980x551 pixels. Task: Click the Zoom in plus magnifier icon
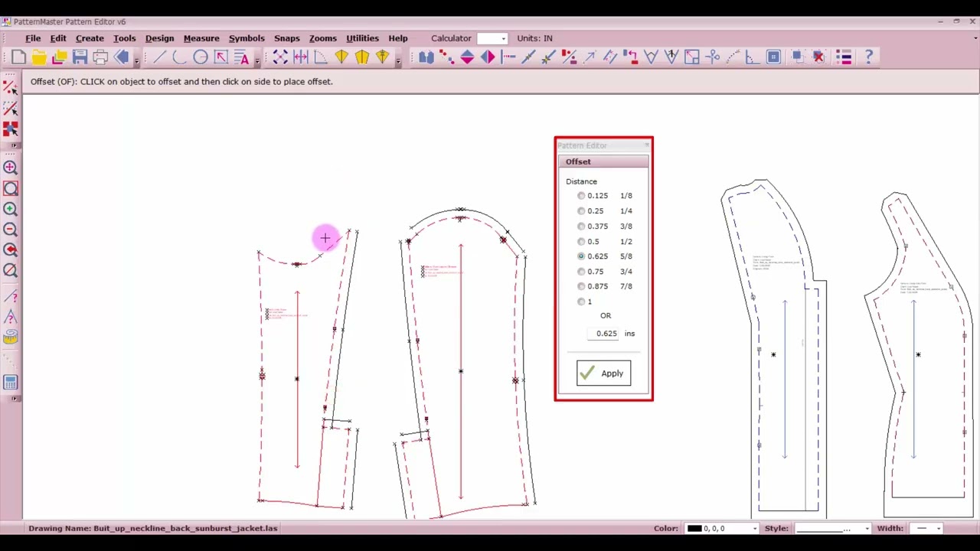coord(11,209)
